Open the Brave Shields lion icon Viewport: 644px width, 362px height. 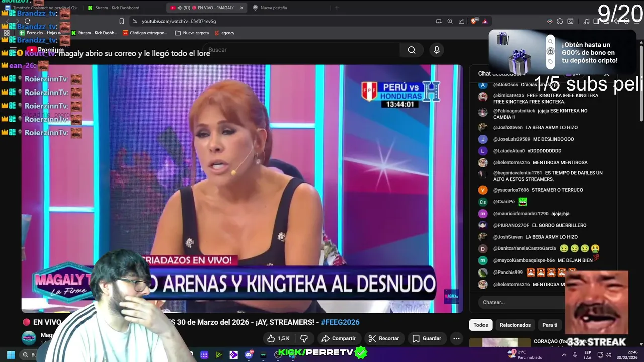click(x=474, y=21)
